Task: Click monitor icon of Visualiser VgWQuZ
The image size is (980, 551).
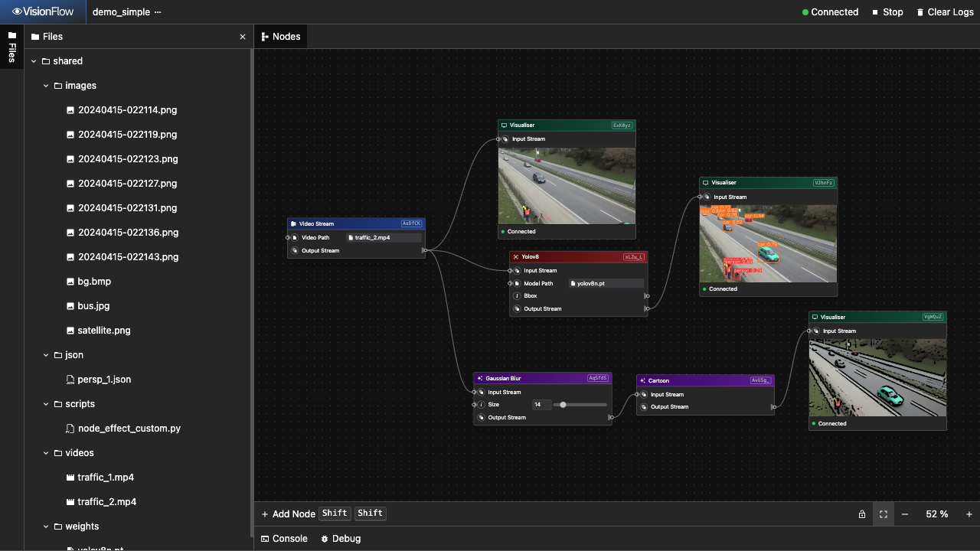Action: 815,317
